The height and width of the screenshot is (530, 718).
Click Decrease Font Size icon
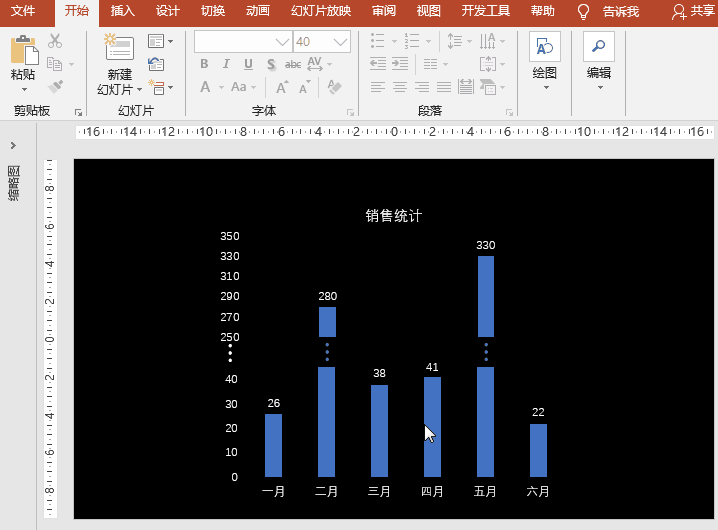point(304,87)
